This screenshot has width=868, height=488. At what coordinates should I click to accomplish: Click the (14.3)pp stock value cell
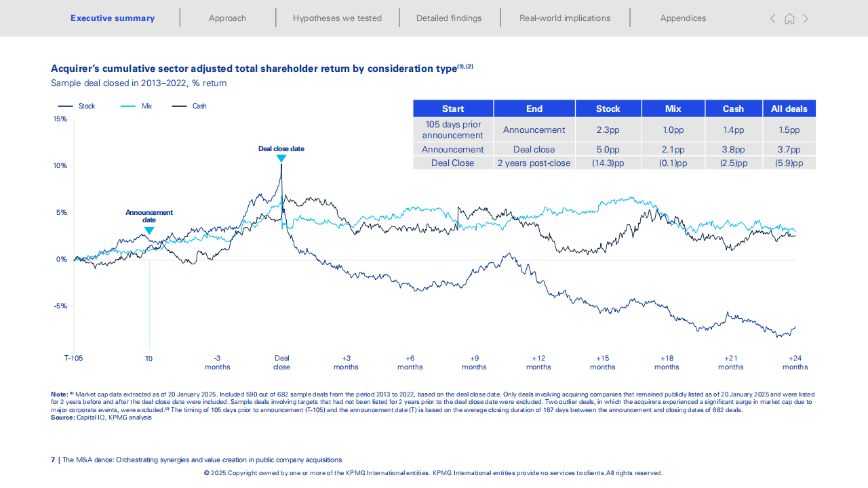point(608,163)
